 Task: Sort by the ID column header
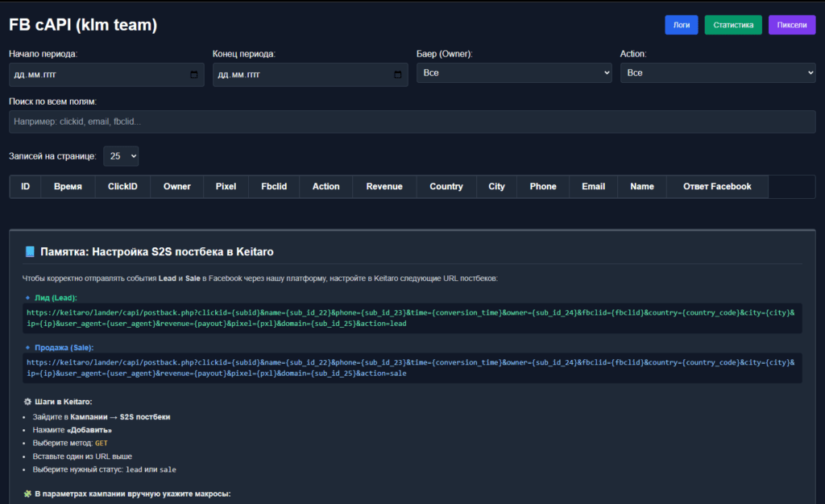coord(25,187)
